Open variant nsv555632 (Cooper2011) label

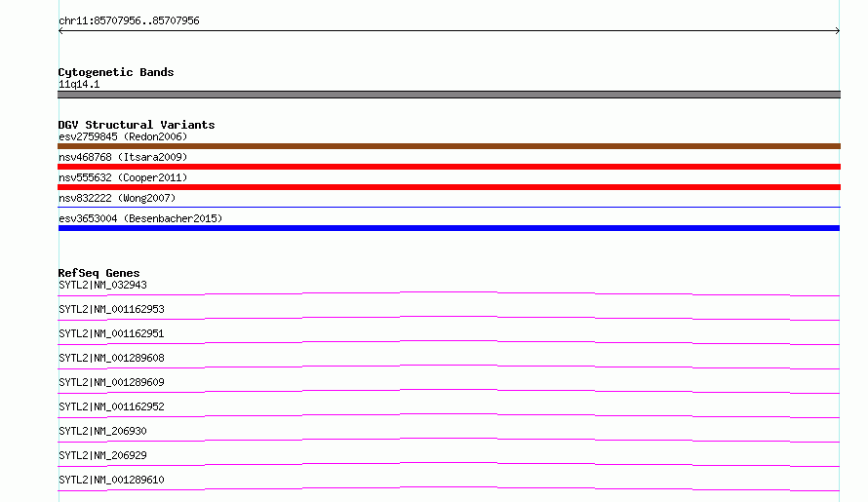[x=123, y=177]
